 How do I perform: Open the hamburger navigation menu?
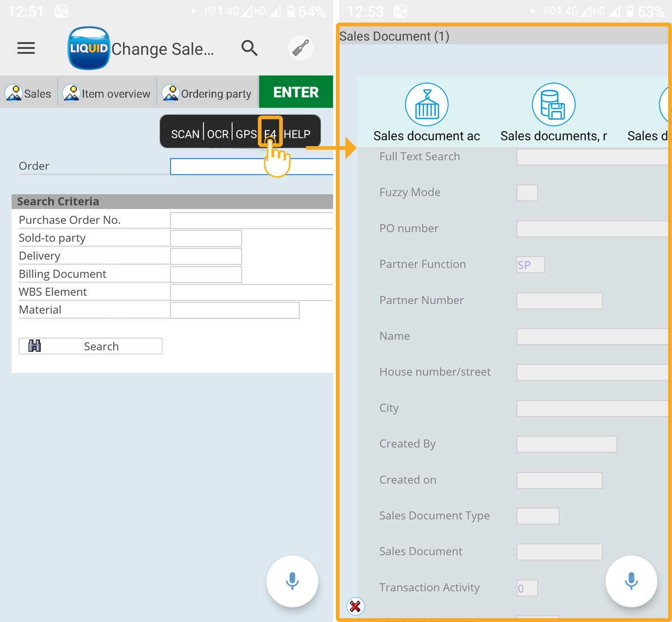tap(26, 48)
